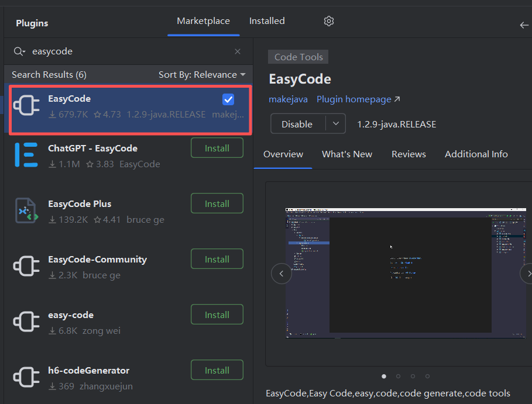
Task: Show previous screenshot in carousel
Action: coord(282,274)
